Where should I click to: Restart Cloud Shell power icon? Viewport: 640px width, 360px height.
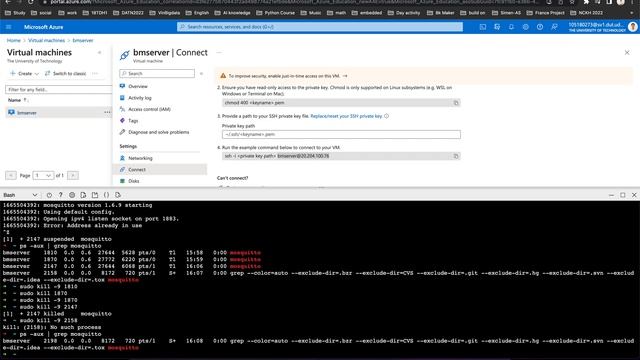coord(49,195)
